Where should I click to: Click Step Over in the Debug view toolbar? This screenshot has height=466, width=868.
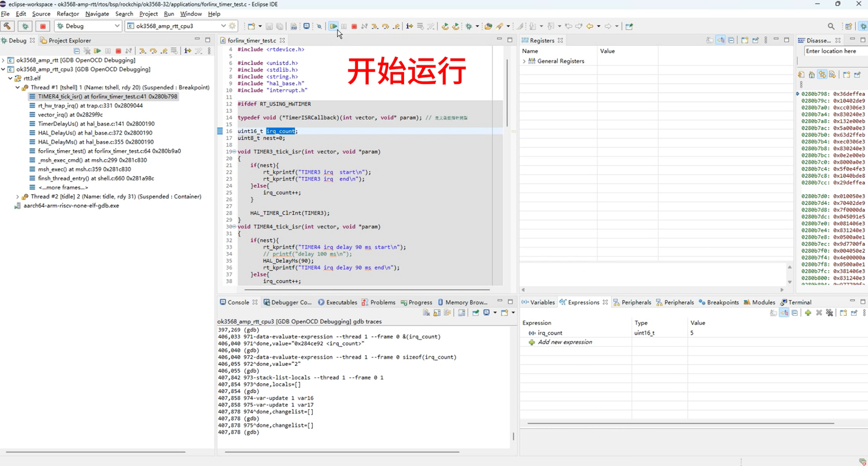[x=153, y=51]
